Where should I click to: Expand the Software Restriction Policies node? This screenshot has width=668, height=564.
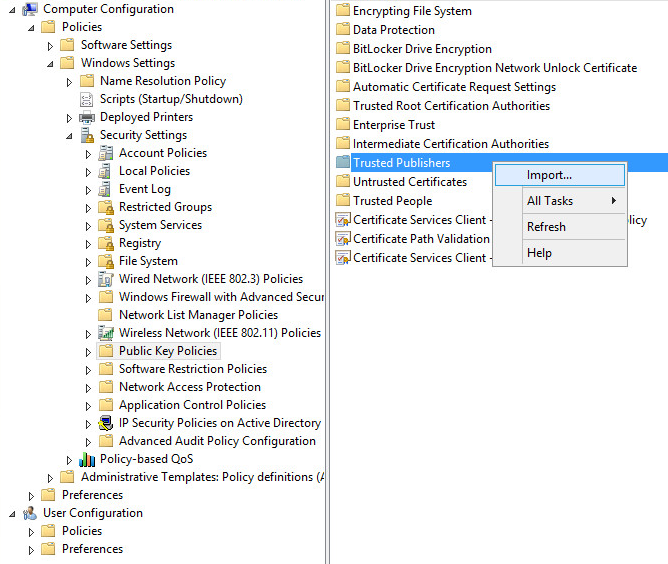tap(89, 369)
